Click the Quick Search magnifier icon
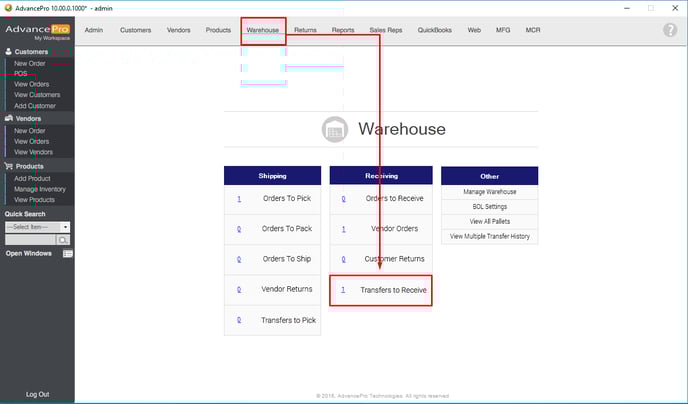This screenshot has height=404, width=688. pyautogui.click(x=64, y=240)
